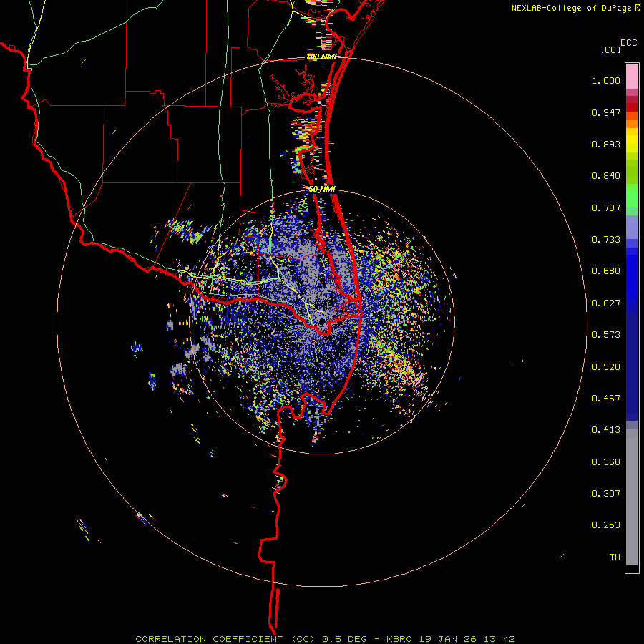Click the 0.520 scale label

tap(606, 367)
